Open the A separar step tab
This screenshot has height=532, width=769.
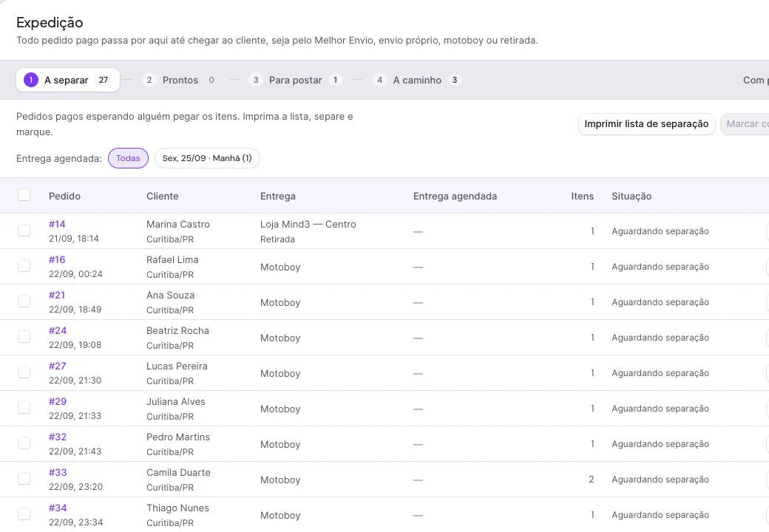[x=68, y=80]
